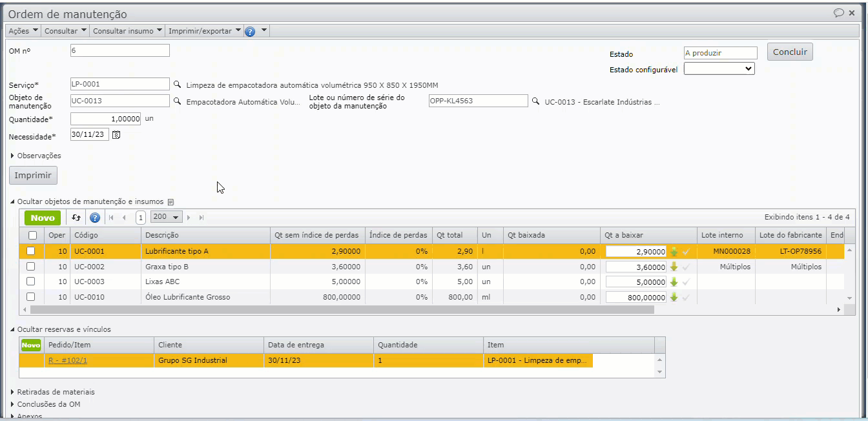The image size is (868, 421).
Task: Click the search icon next to Serviço field
Action: [x=178, y=85]
